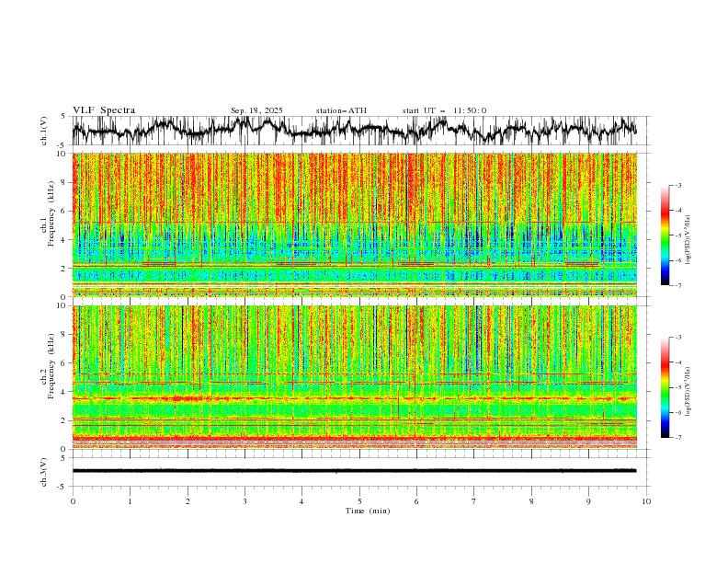Click the upper PSD color scale bar
This screenshot has width=728, height=563.
click(665, 236)
